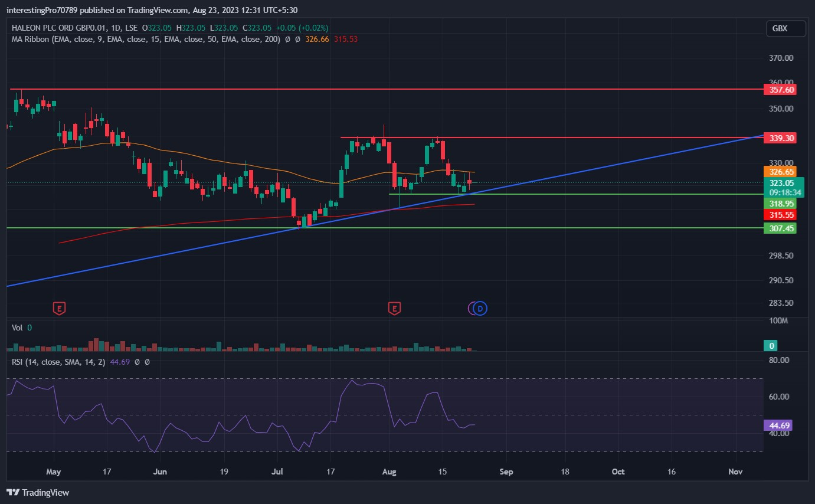Click the 330.00 price axis label
The height and width of the screenshot is (504, 815).
[780, 162]
